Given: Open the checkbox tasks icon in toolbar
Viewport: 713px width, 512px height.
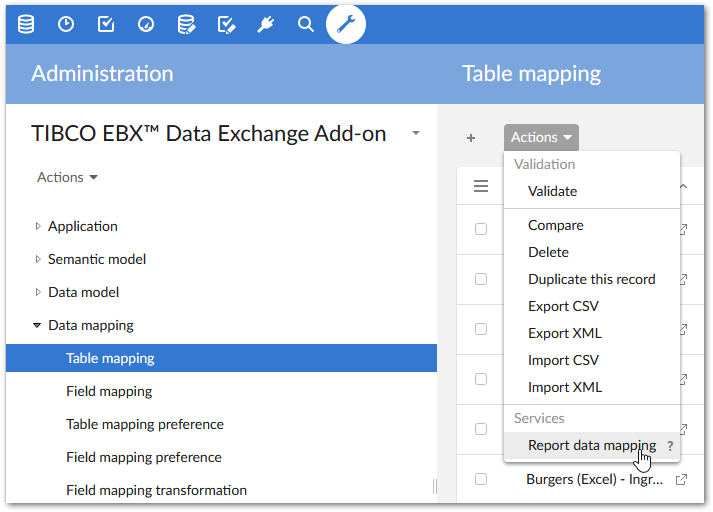Looking at the screenshot, I should tap(106, 24).
